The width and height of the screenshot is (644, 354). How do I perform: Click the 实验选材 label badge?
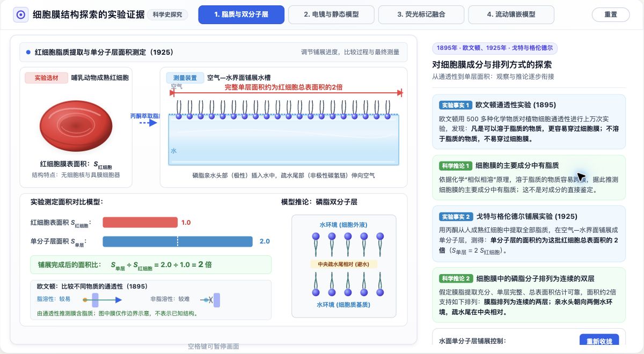46,78
